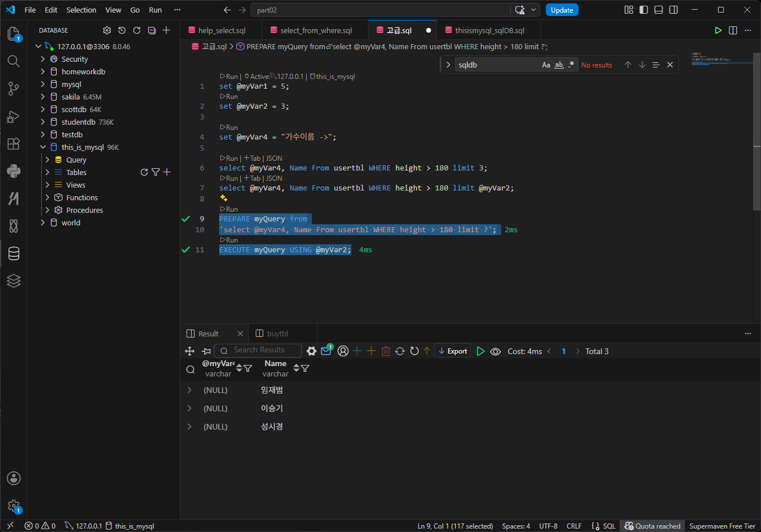Toggle the primary side bar layout

(x=644, y=10)
